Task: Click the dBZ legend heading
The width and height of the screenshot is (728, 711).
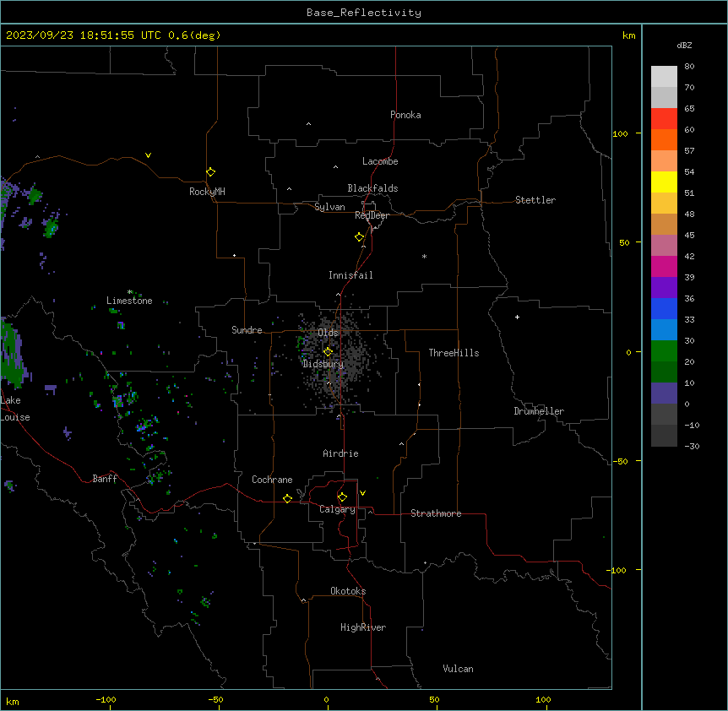Action: point(684,45)
